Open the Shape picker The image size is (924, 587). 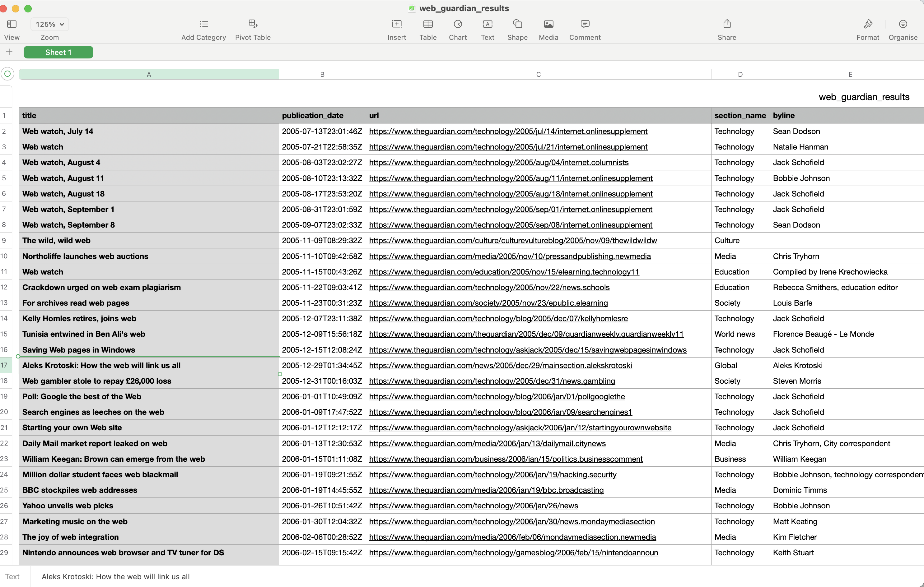pos(517,24)
